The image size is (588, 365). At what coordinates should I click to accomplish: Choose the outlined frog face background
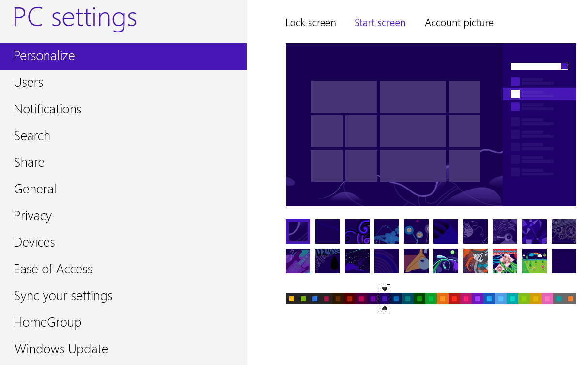(x=475, y=231)
